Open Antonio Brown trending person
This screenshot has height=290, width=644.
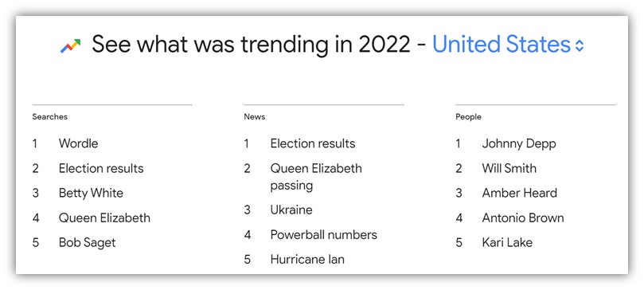tap(523, 217)
